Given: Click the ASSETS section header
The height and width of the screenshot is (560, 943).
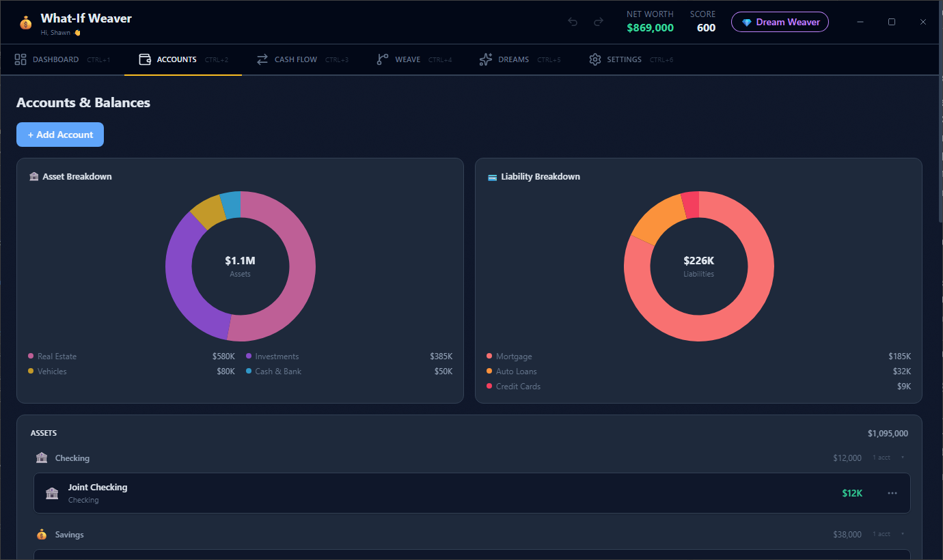Looking at the screenshot, I should (44, 433).
